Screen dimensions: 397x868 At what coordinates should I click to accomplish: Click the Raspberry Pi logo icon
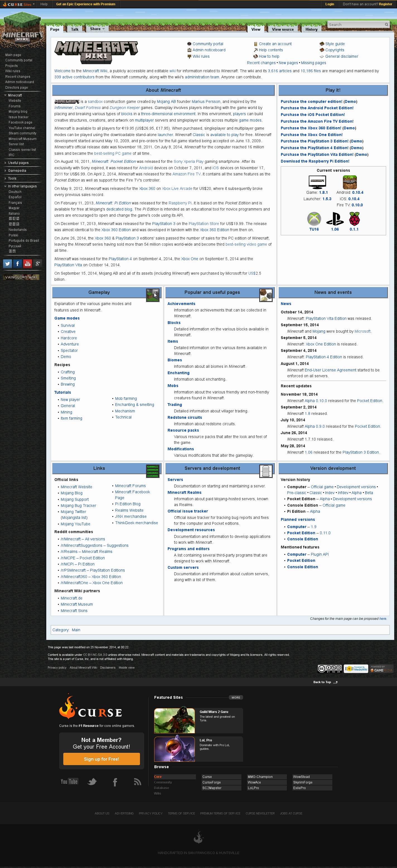[x=354, y=219]
